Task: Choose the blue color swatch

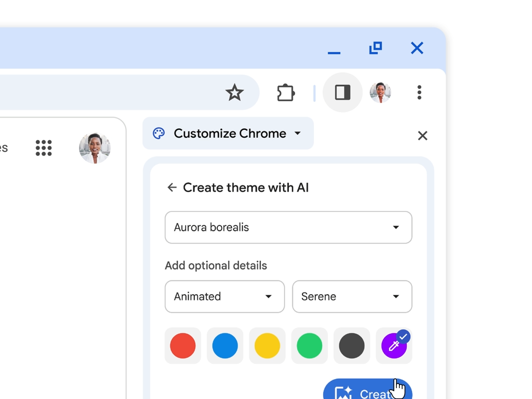Action: click(225, 345)
